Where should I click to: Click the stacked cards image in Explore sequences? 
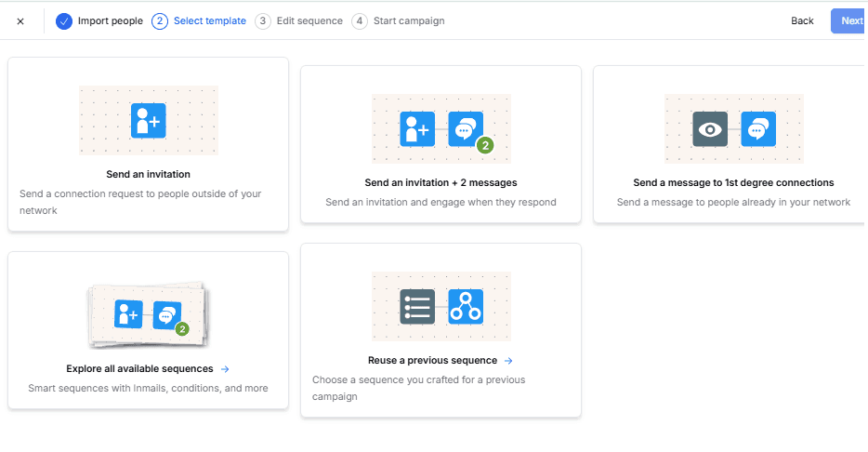[x=148, y=315]
